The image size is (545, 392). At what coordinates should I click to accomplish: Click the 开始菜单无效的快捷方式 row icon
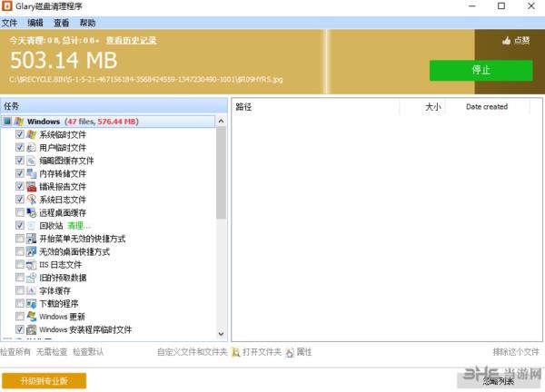(x=31, y=239)
